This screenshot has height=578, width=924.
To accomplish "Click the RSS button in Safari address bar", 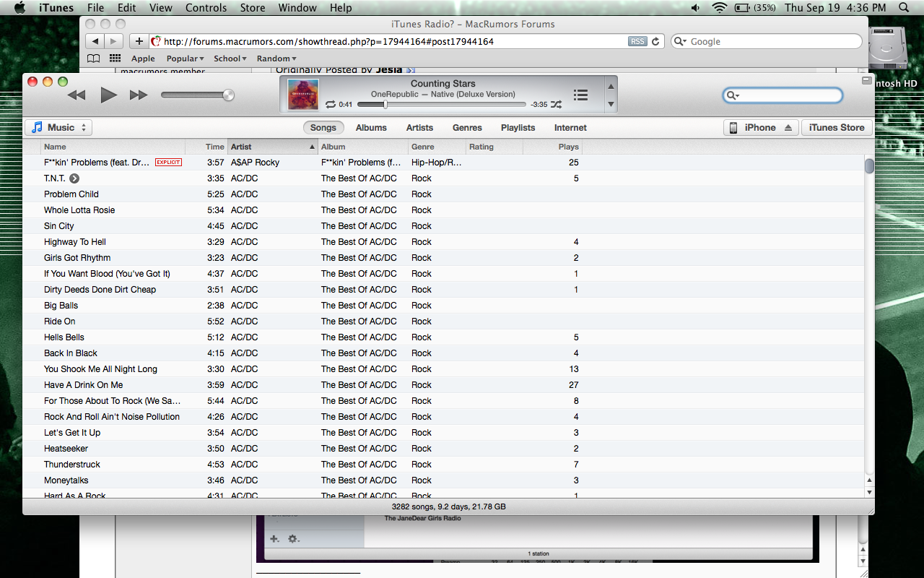I will (x=637, y=41).
